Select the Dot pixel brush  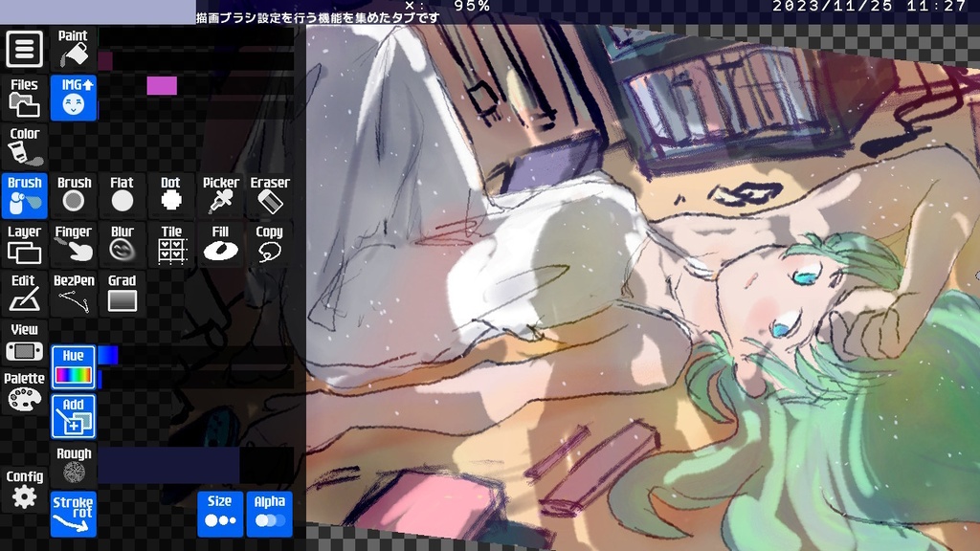tap(170, 195)
